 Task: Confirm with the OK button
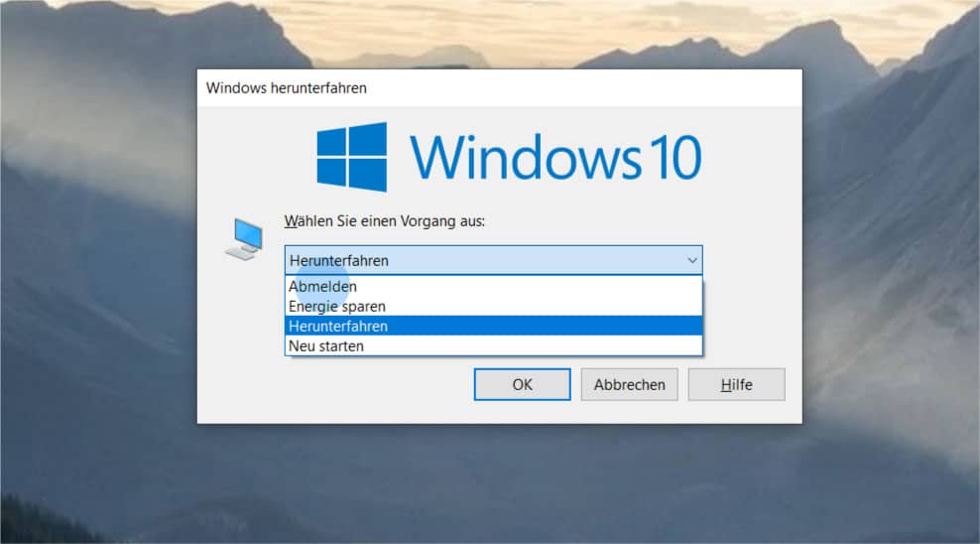522,384
